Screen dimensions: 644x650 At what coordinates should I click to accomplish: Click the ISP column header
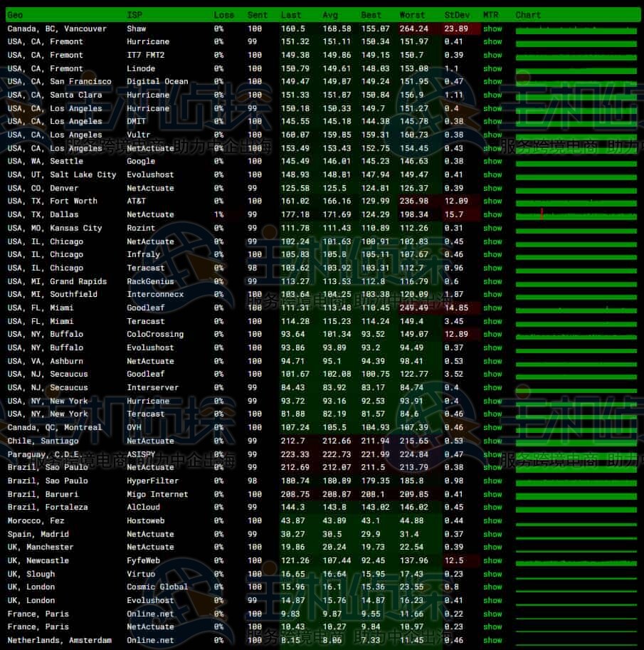tap(134, 15)
